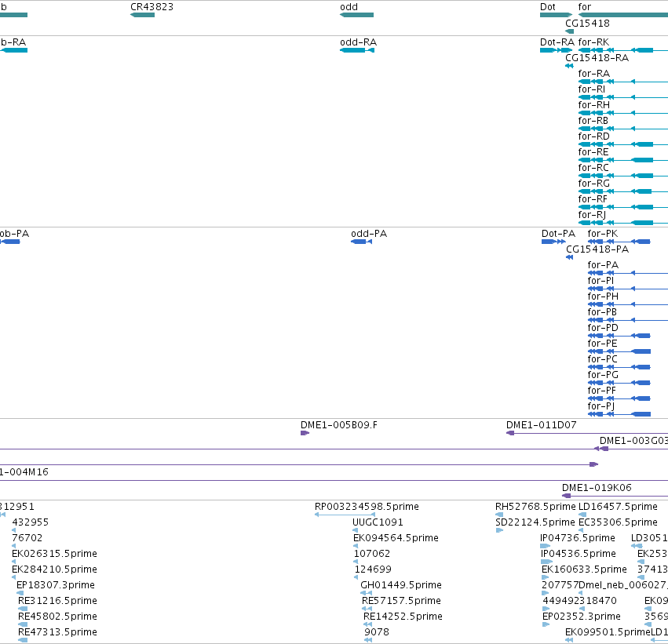Image resolution: width=668 pixels, height=644 pixels.
Task: Select the for-PK protein feature
Action: pos(619,242)
